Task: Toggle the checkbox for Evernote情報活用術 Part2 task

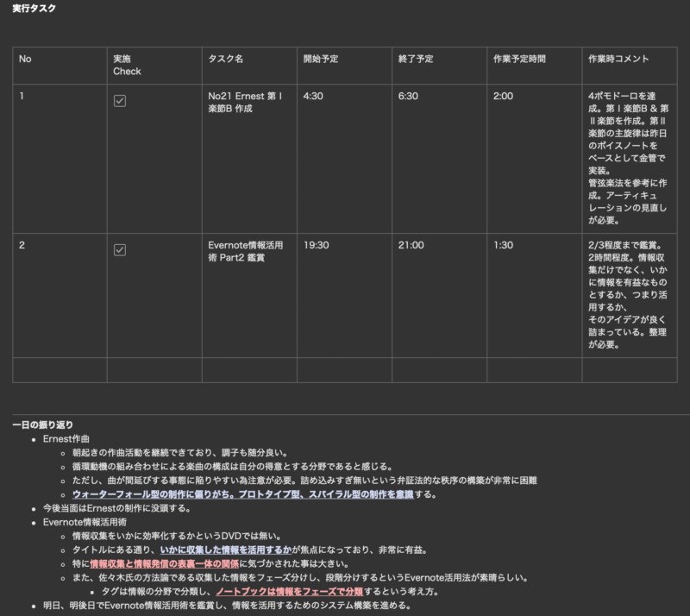Action: (x=120, y=250)
